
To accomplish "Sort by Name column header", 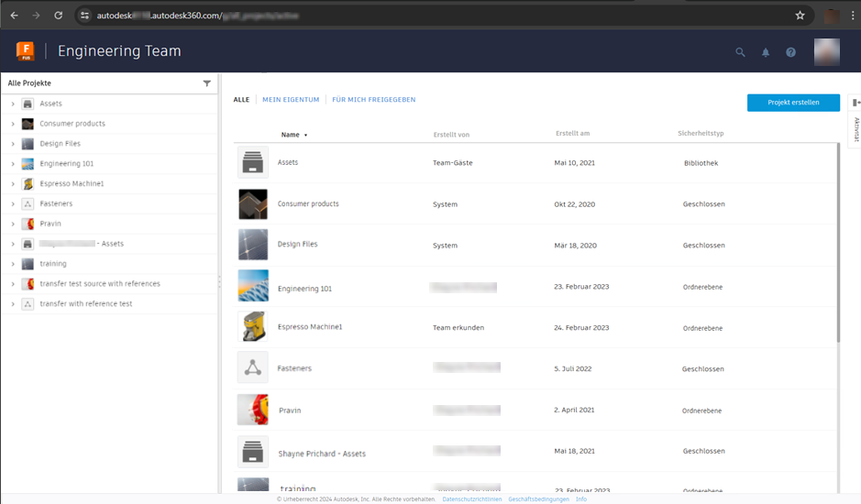I will (x=293, y=135).
